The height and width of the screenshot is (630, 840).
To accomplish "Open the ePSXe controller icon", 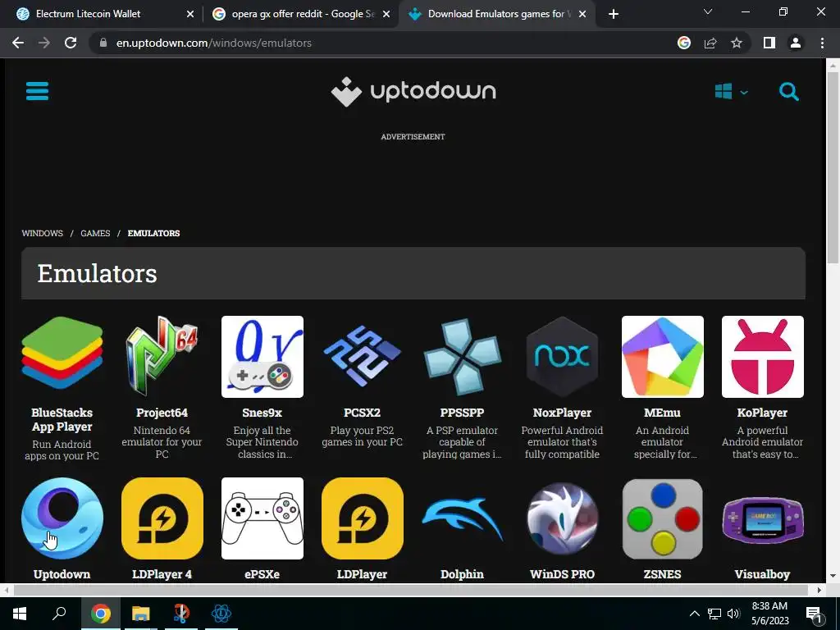I will point(262,518).
